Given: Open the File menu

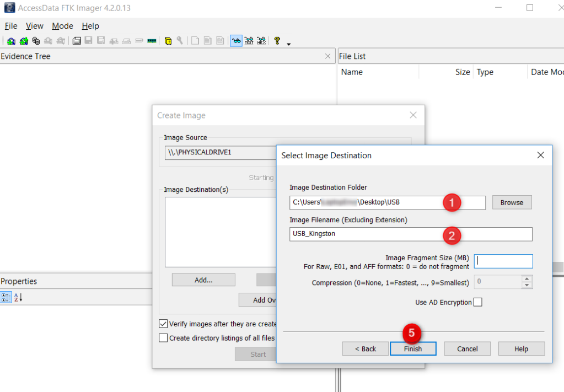Looking at the screenshot, I should point(11,26).
